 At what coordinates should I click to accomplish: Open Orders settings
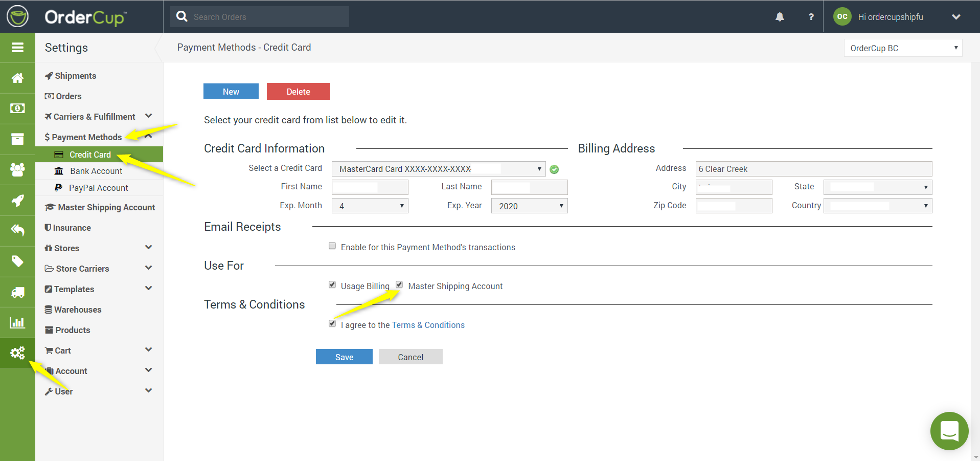(x=63, y=96)
